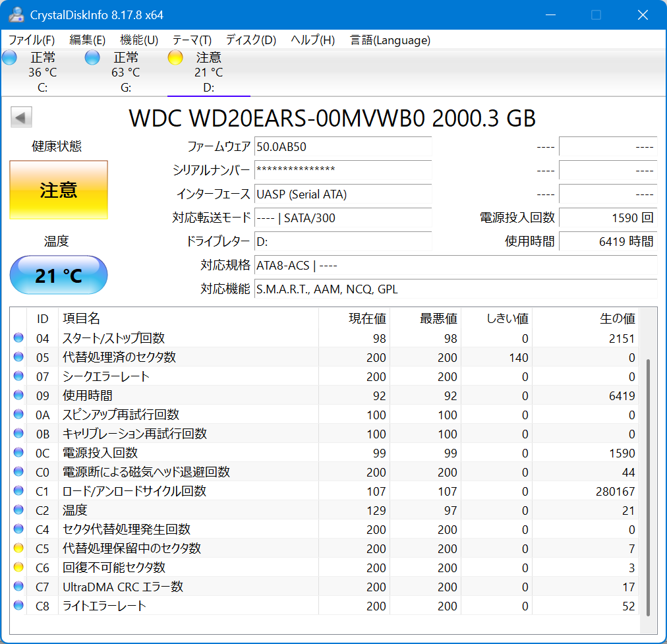This screenshot has height=644, width=667.
Task: Open the 言語(Language) menu
Action: point(390,40)
